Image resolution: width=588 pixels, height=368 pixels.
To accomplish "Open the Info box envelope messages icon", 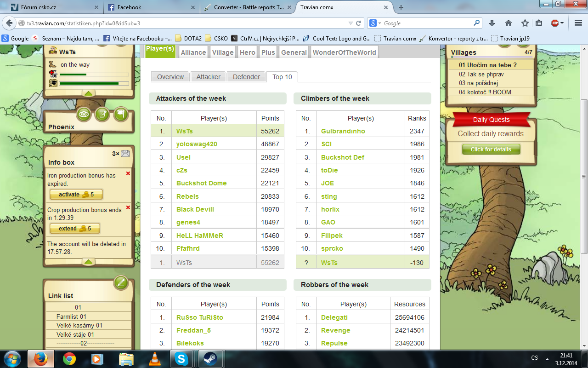I will click(125, 154).
